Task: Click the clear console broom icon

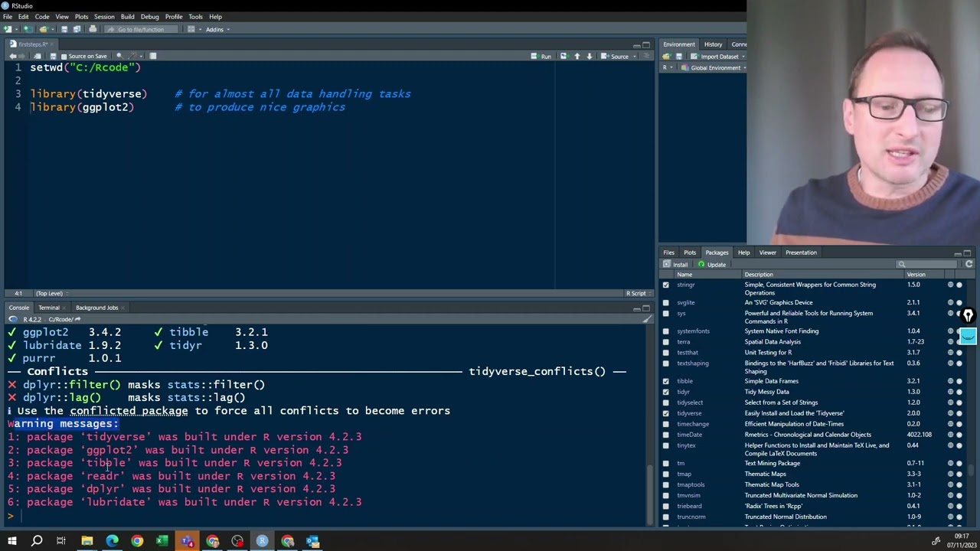Action: pyautogui.click(x=648, y=319)
